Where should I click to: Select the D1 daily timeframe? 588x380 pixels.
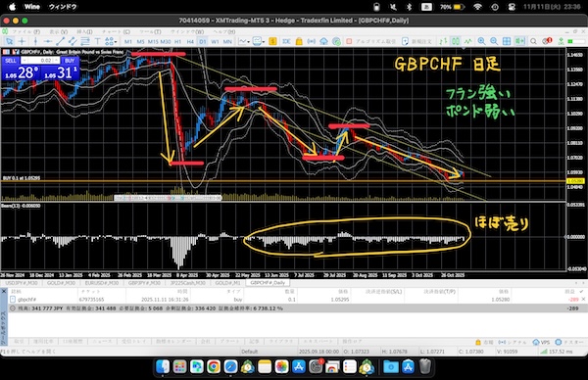pyautogui.click(x=203, y=41)
